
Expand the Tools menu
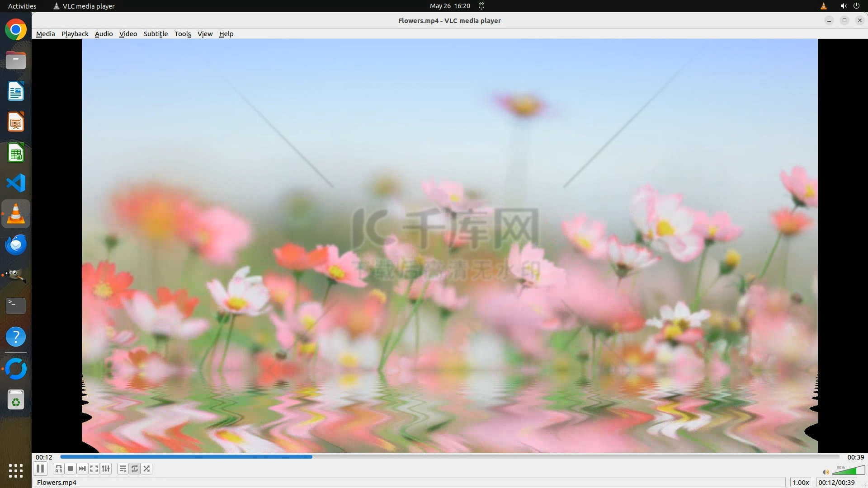point(183,34)
